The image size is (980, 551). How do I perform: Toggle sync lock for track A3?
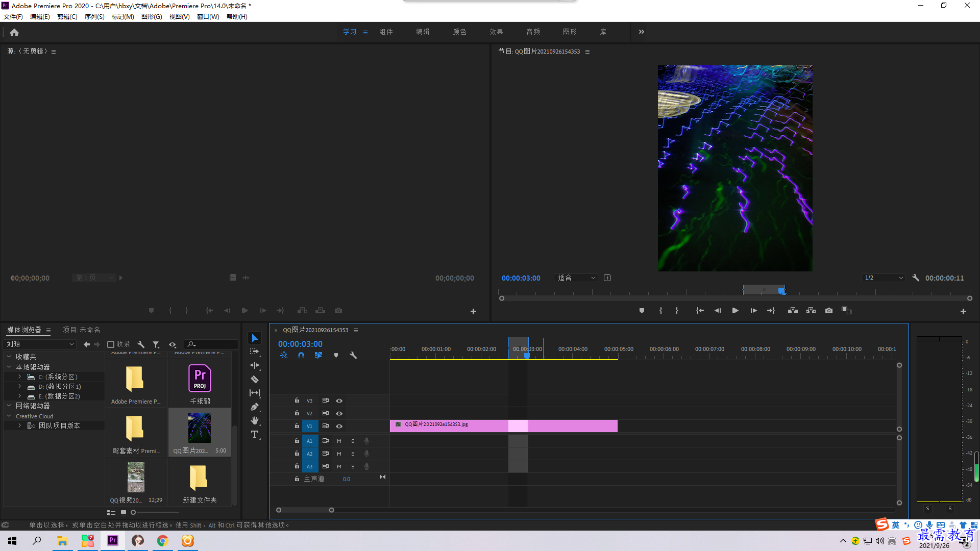click(325, 466)
